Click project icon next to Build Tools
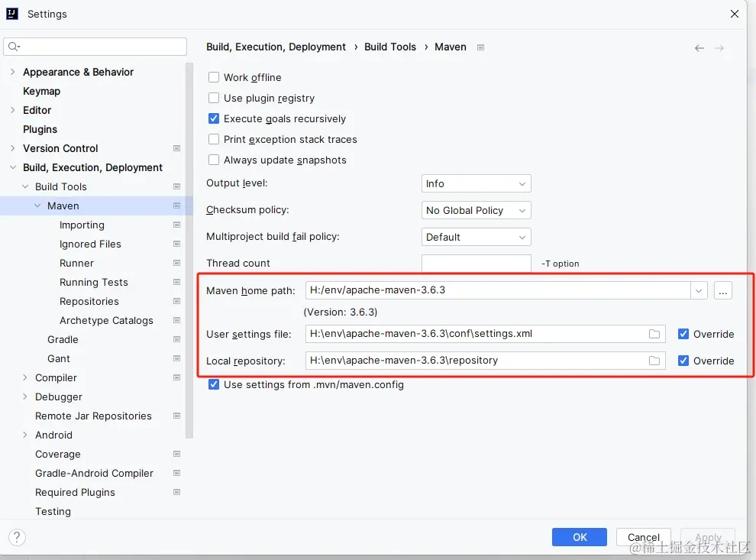756x560 pixels. 176,186
